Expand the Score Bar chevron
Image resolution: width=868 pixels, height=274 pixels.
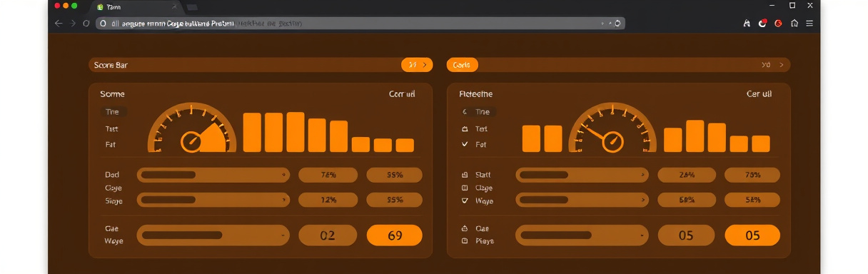click(425, 65)
